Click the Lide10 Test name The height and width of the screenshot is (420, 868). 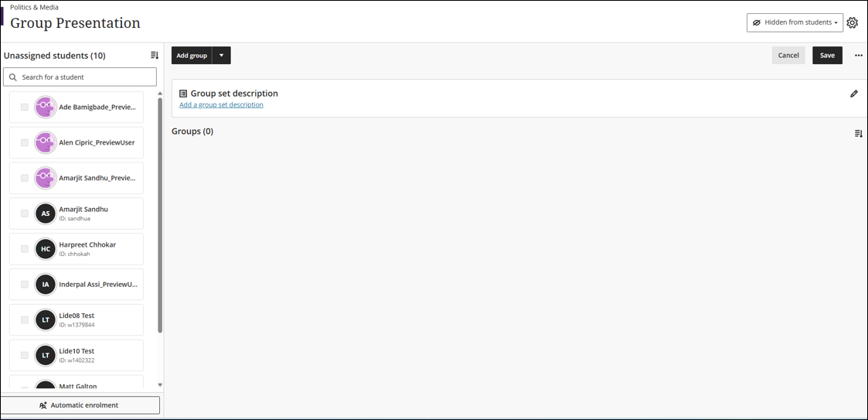[77, 350]
